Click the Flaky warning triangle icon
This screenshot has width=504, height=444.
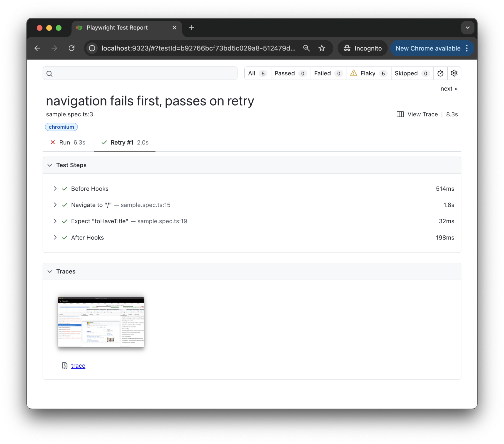353,73
